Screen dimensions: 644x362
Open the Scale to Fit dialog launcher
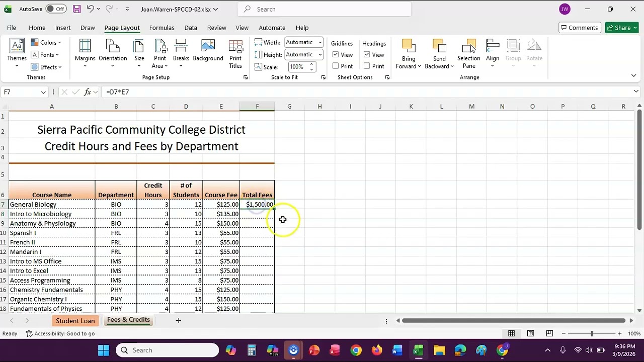point(323,77)
